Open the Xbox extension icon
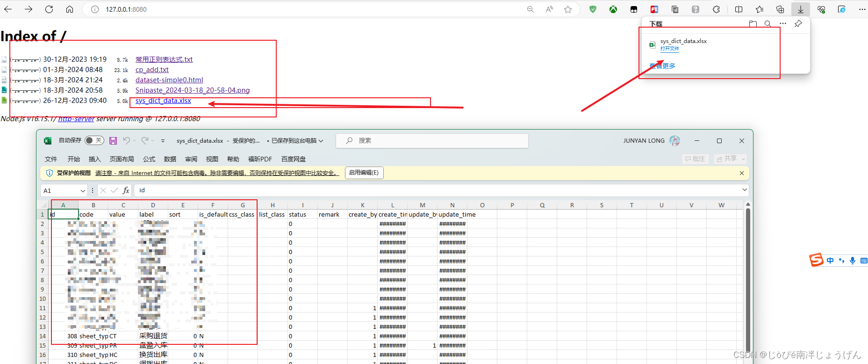The image size is (868, 364). (x=613, y=9)
